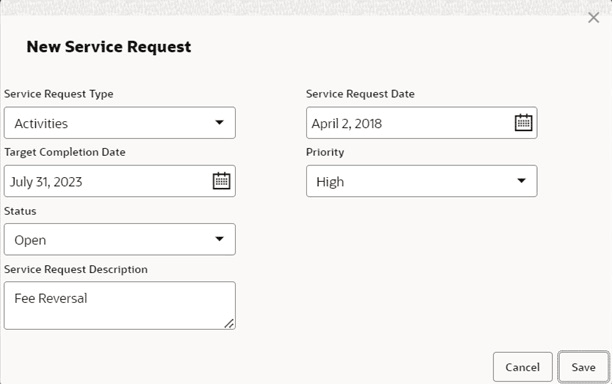Open the Target Completion Date calendar picker
The image size is (613, 388).
tap(221, 181)
